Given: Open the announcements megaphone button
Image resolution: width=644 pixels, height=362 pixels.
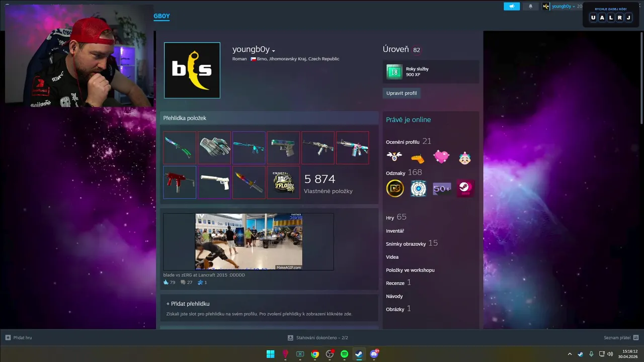Looking at the screenshot, I should click(x=512, y=6).
